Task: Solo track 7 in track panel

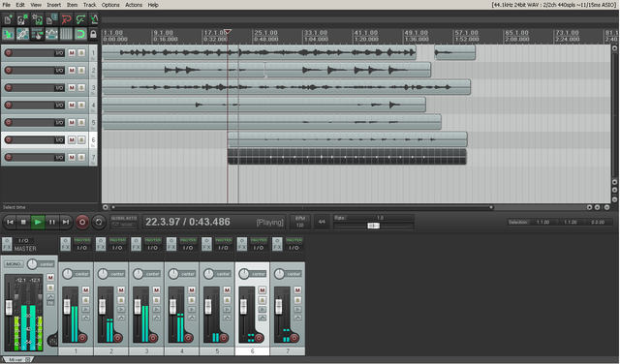Action: 81,157
